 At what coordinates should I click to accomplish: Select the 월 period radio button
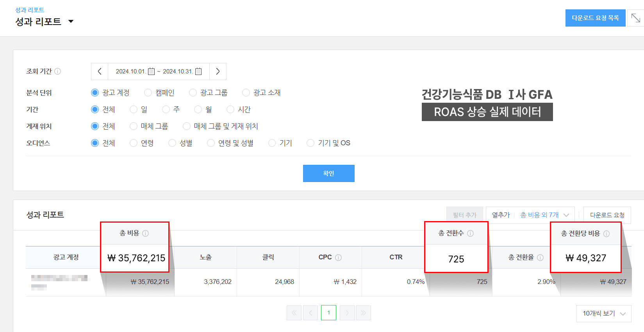point(198,109)
